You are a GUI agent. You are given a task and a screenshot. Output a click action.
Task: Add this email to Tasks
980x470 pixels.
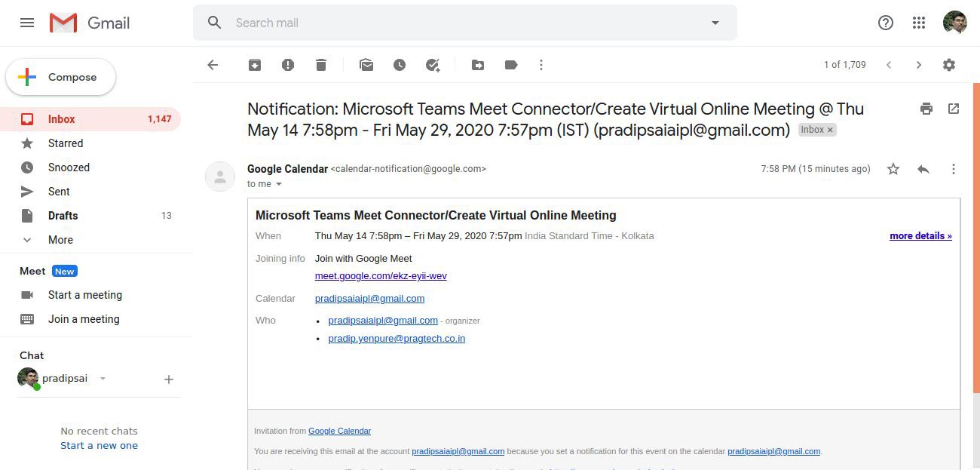[433, 65]
